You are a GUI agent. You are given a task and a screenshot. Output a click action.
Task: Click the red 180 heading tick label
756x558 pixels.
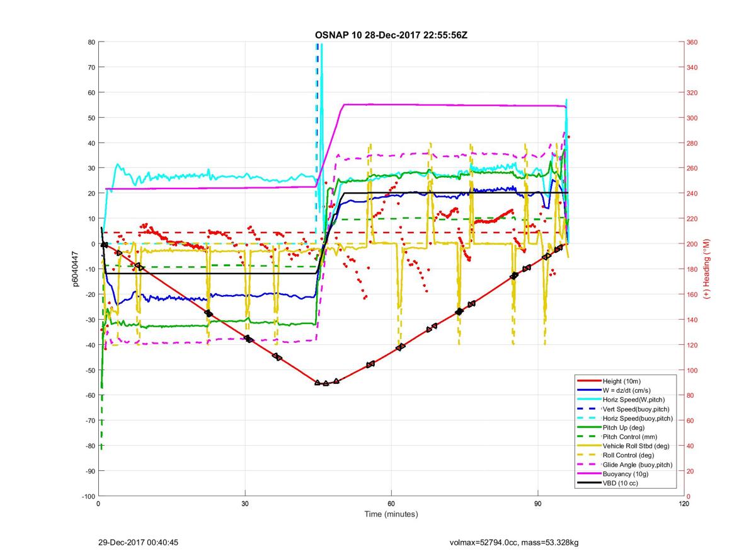click(x=692, y=269)
